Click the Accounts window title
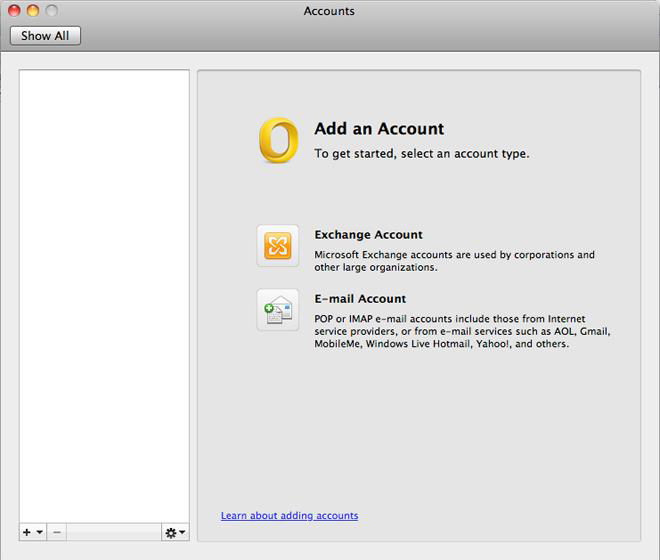This screenshot has height=560, width=660. pos(329,12)
